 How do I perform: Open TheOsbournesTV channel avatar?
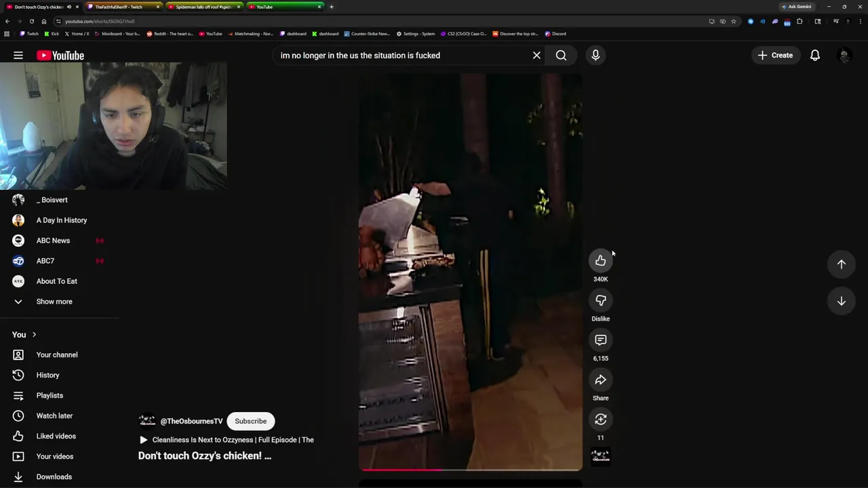[146, 421]
